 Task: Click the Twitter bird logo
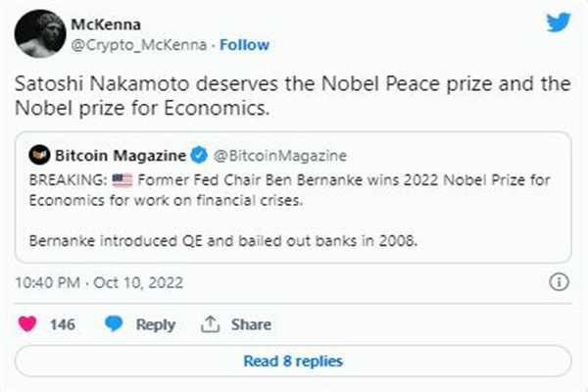[x=558, y=23]
